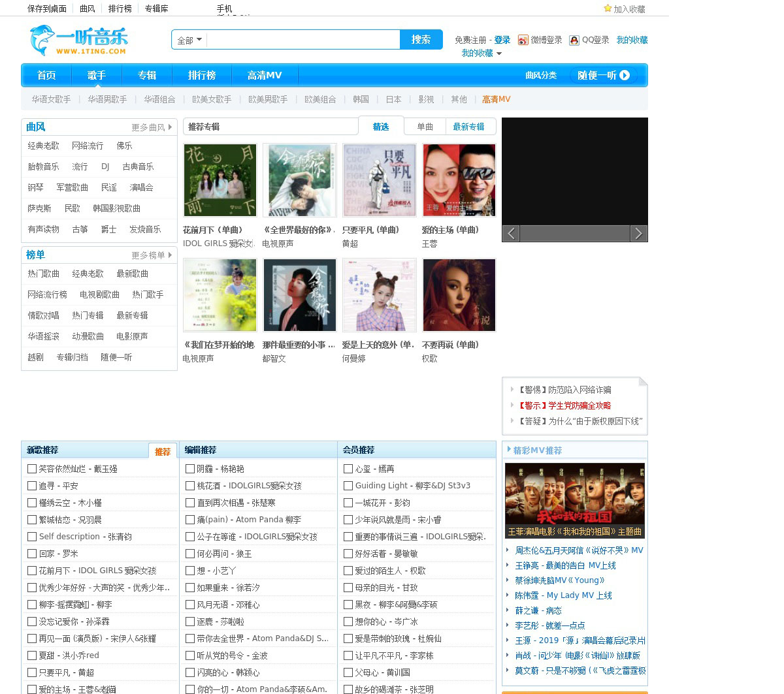Click the arrow beside 更多曲风
The width and height of the screenshot is (784, 694).
[171, 127]
